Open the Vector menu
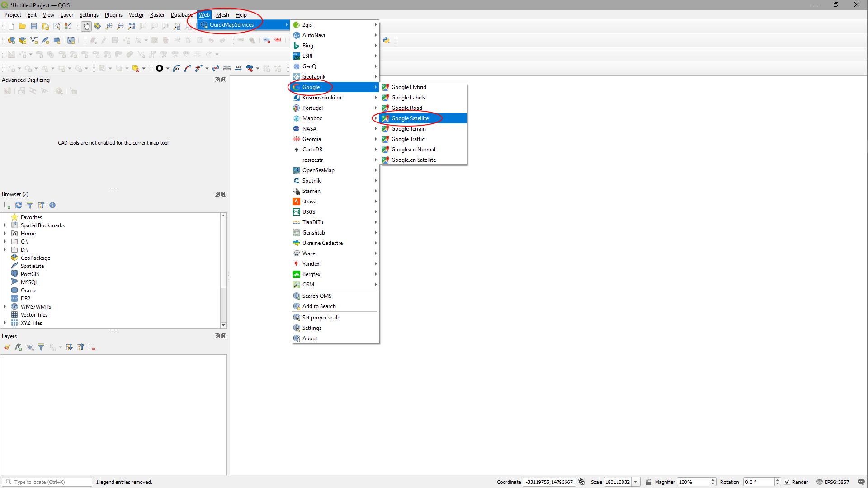Viewport: 868px width, 488px height. pyautogui.click(x=136, y=15)
